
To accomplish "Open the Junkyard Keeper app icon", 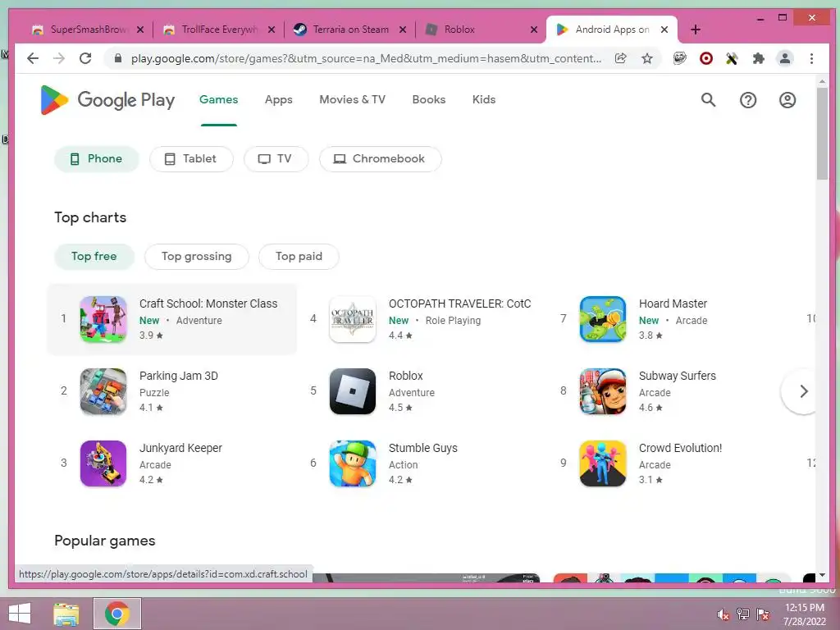I will (103, 463).
